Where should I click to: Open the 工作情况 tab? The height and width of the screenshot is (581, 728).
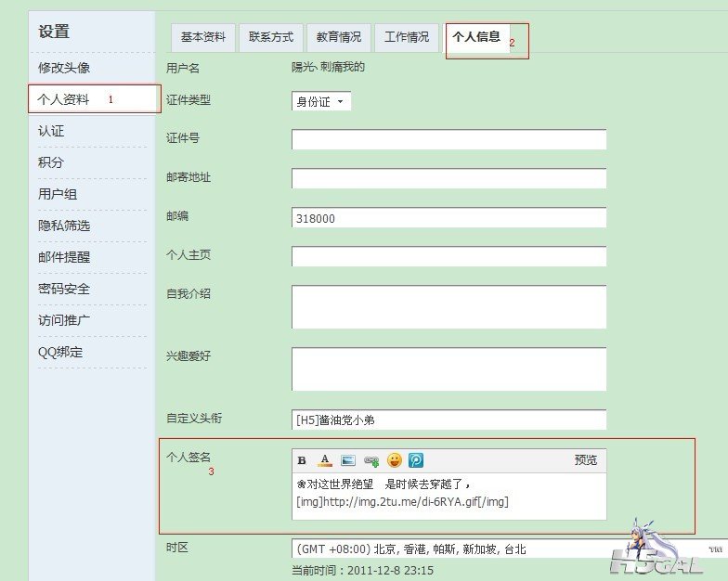pyautogui.click(x=406, y=38)
